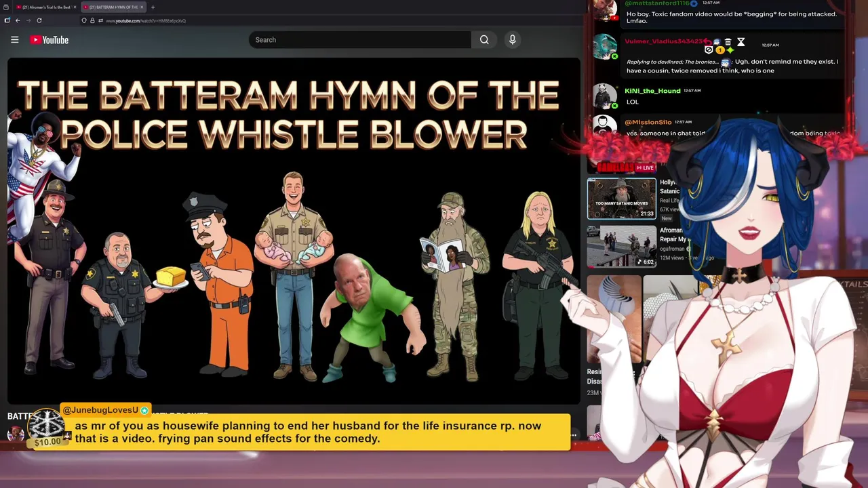Click mattstanford1116's chat avatar
Screen dimensions: 868x488
604,9
